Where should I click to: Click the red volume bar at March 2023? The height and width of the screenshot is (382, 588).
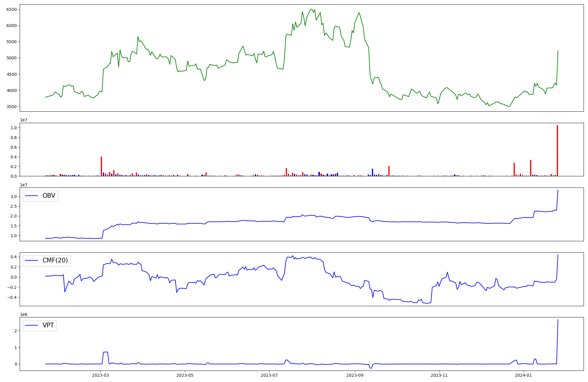101,167
